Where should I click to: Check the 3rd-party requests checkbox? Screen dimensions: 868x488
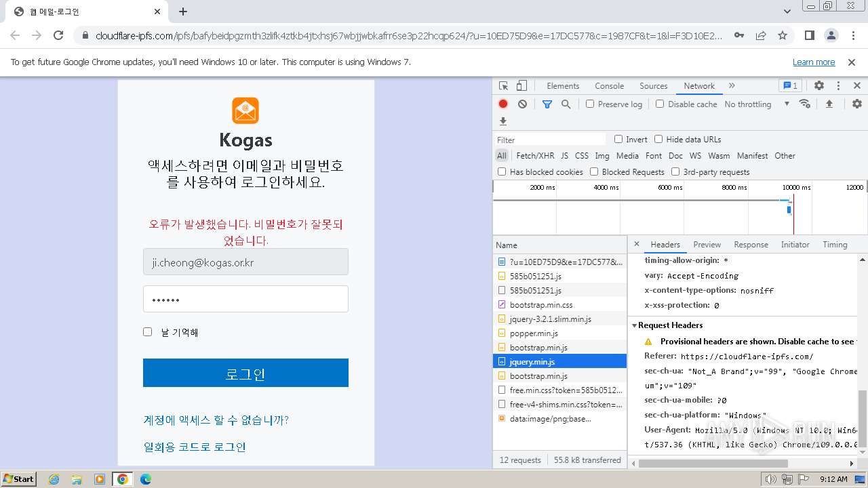click(675, 171)
